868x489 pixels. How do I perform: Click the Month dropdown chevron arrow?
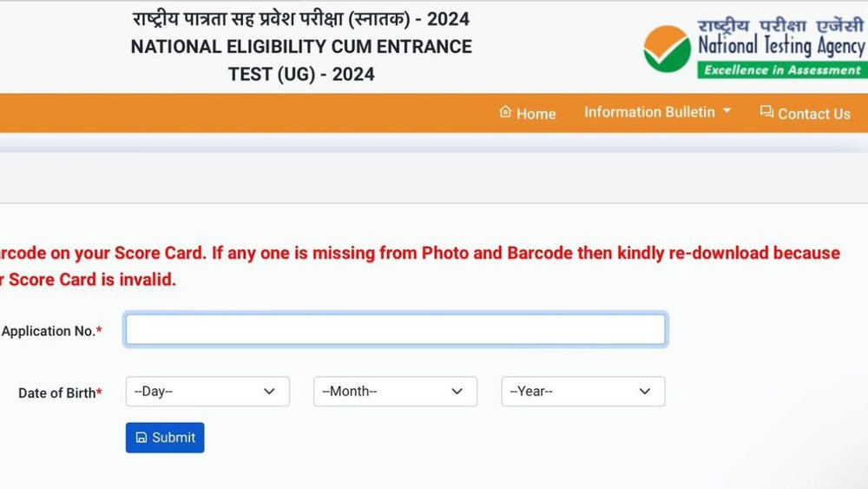(x=457, y=392)
